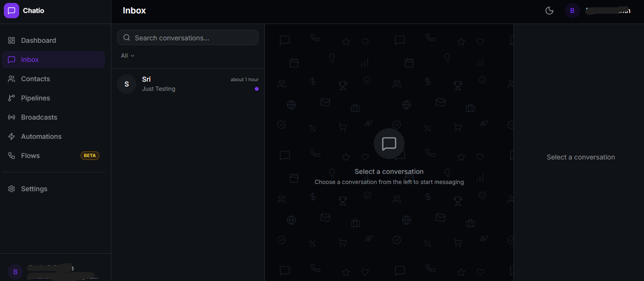
Task: Open the user name menu in header
Action: [608, 11]
